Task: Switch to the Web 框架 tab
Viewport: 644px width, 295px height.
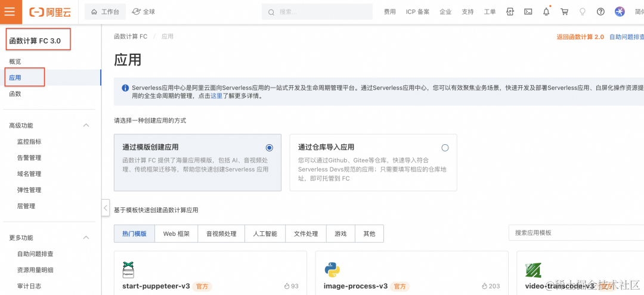Action: [176, 234]
